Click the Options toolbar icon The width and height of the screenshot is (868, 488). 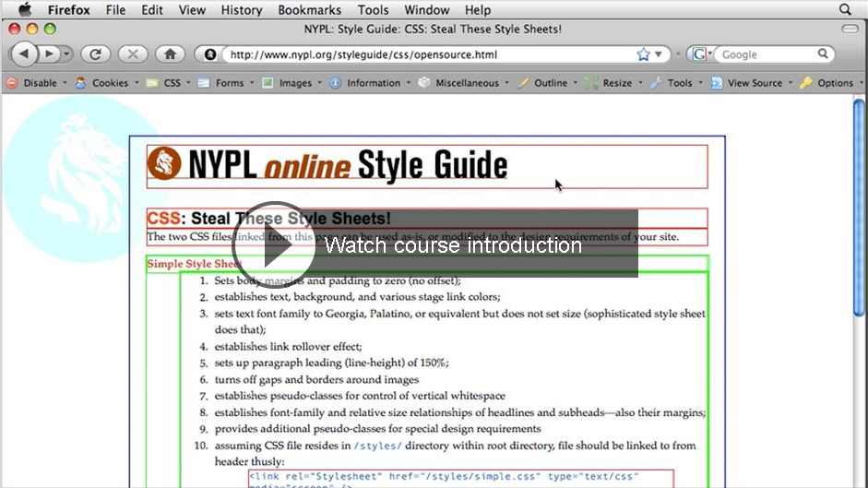pyautogui.click(x=806, y=83)
